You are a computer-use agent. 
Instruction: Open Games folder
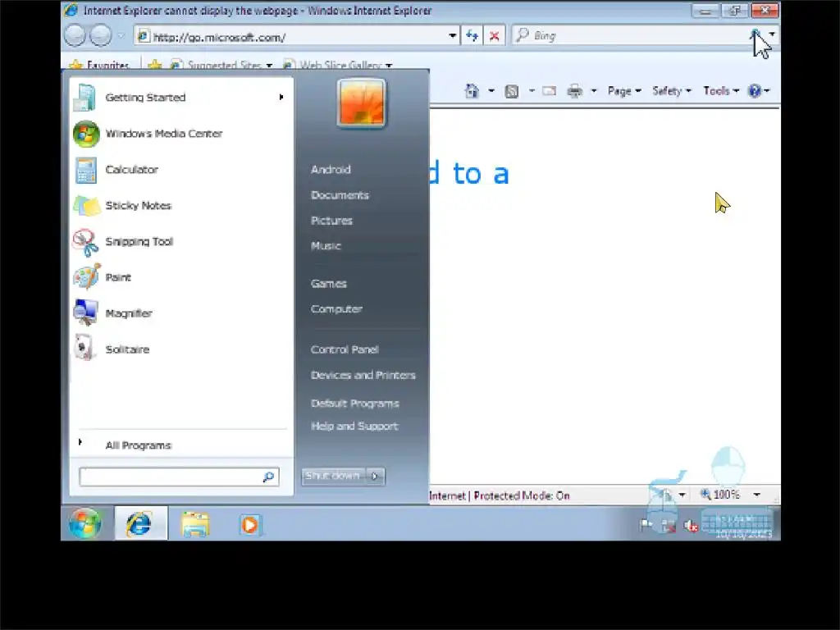[328, 283]
